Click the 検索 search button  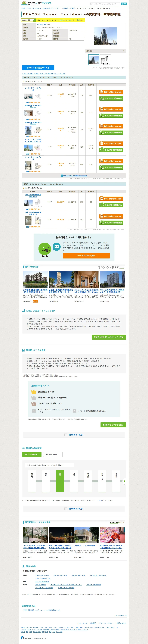pos(124,4)
